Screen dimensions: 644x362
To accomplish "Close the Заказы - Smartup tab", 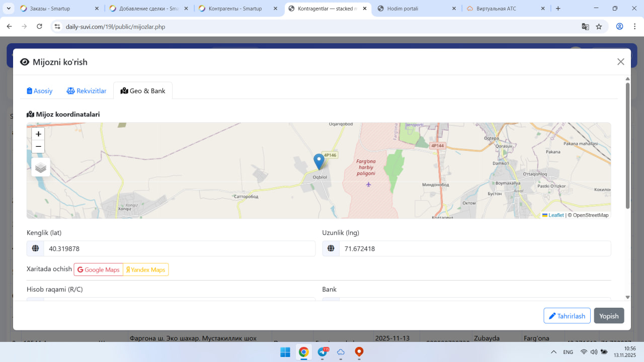I will click(96, 9).
